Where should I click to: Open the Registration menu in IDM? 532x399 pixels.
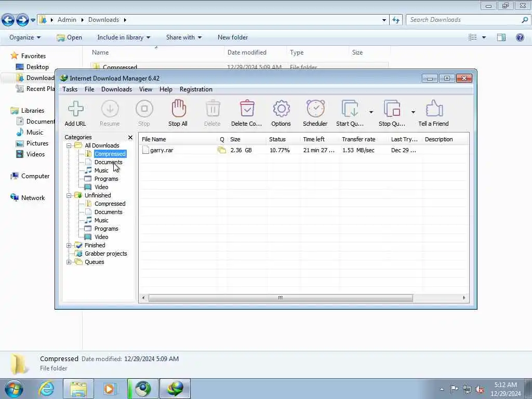(x=196, y=89)
